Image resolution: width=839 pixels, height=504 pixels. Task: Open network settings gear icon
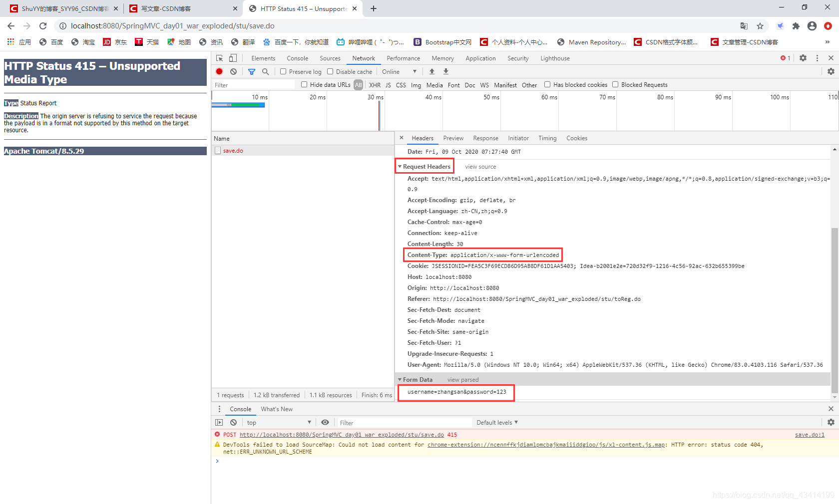(x=831, y=72)
